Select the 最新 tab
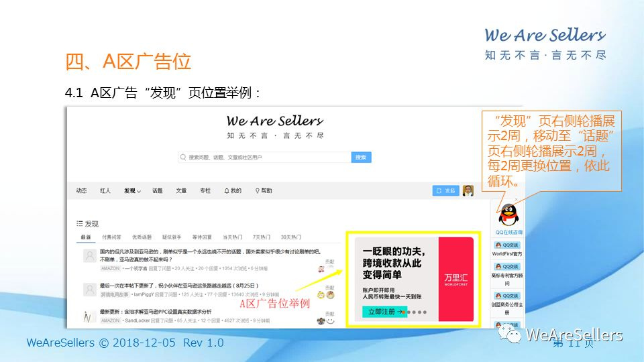Image resolution: width=644 pixels, height=362 pixels. [x=85, y=237]
